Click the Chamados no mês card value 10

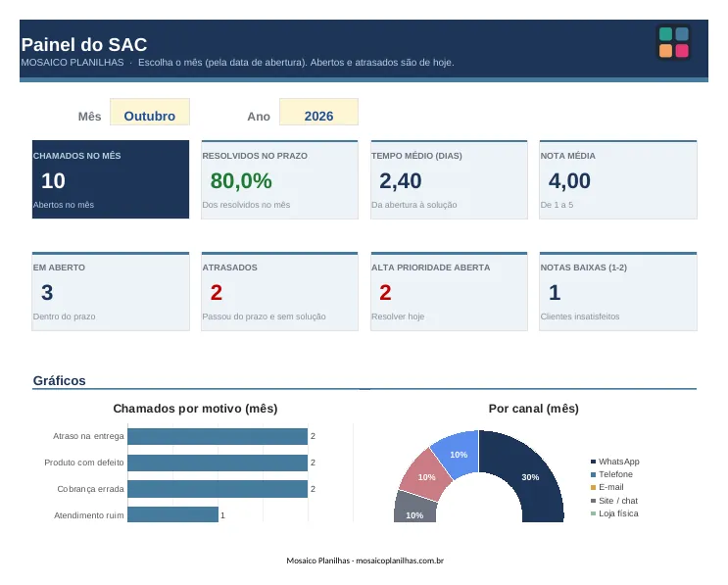(x=53, y=181)
